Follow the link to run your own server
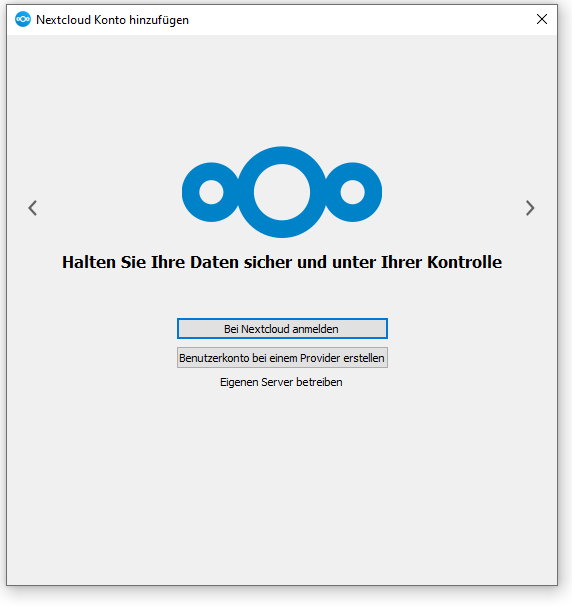Screen dimensions: 572x607 click(x=281, y=382)
